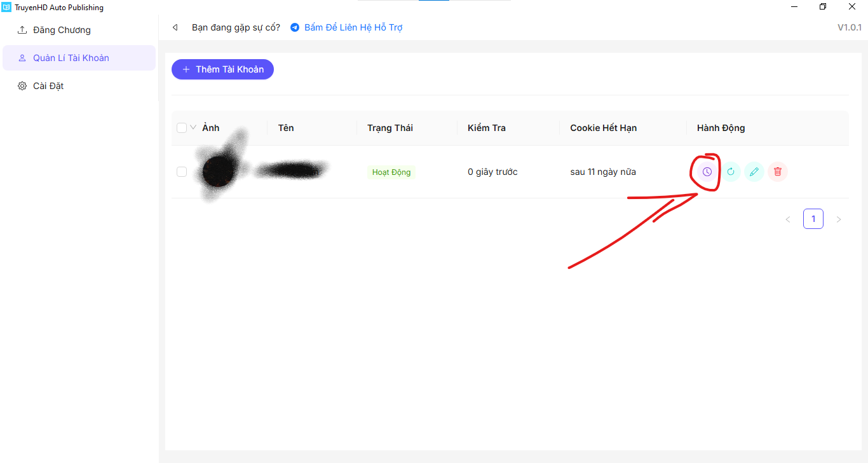Click the green pencil edit icon
868x463 pixels.
pos(754,172)
